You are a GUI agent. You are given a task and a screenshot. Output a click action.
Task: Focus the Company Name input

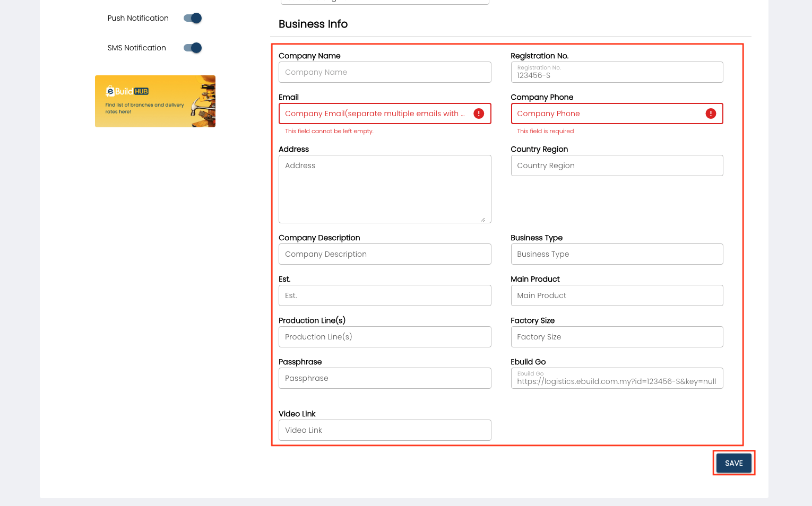(x=384, y=72)
